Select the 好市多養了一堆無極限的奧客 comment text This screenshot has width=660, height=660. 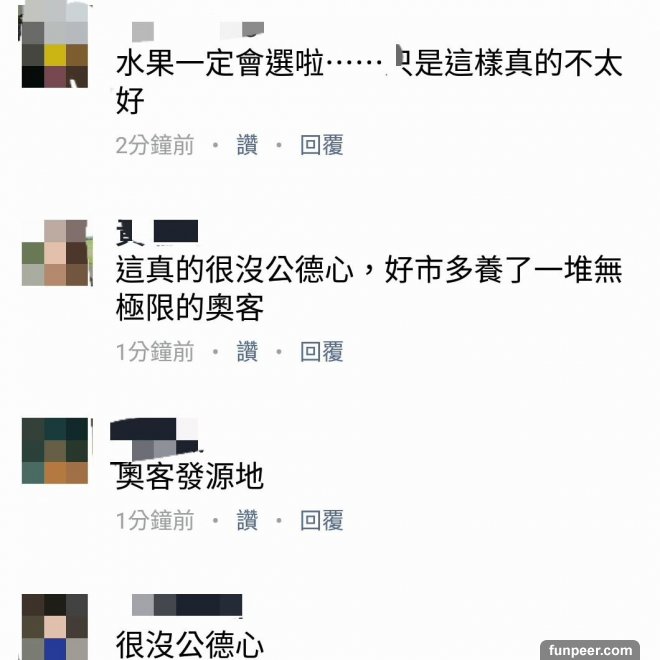369,289
